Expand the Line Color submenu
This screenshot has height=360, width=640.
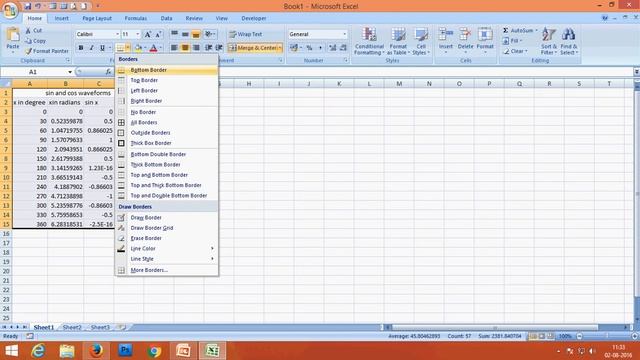point(167,249)
